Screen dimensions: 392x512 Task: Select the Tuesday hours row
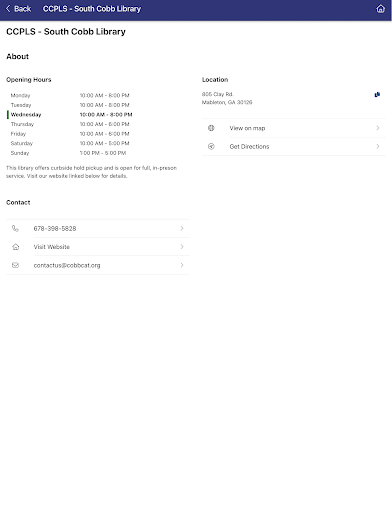(x=70, y=105)
